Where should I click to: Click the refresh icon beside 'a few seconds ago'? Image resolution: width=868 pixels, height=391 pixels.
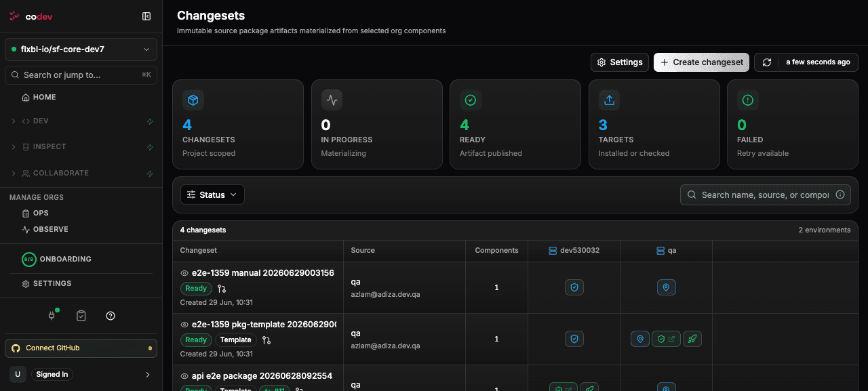click(767, 62)
